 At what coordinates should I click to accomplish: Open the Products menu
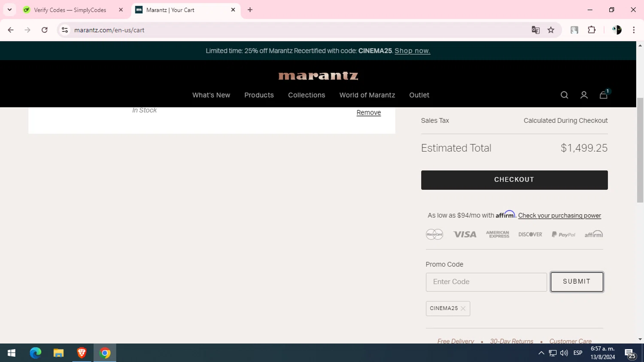[259, 95]
